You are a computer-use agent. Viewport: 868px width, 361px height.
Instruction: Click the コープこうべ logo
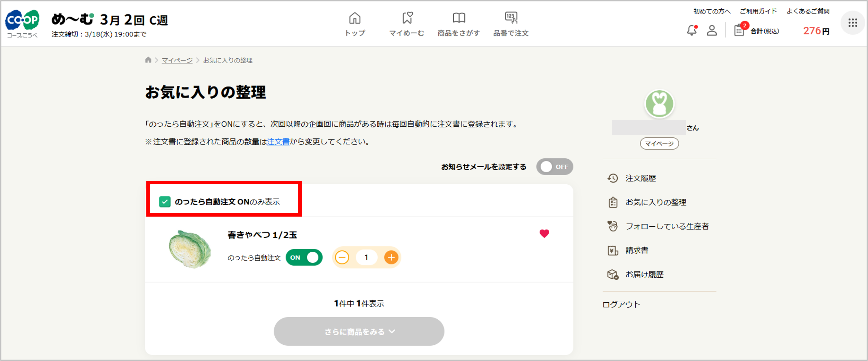tap(22, 22)
